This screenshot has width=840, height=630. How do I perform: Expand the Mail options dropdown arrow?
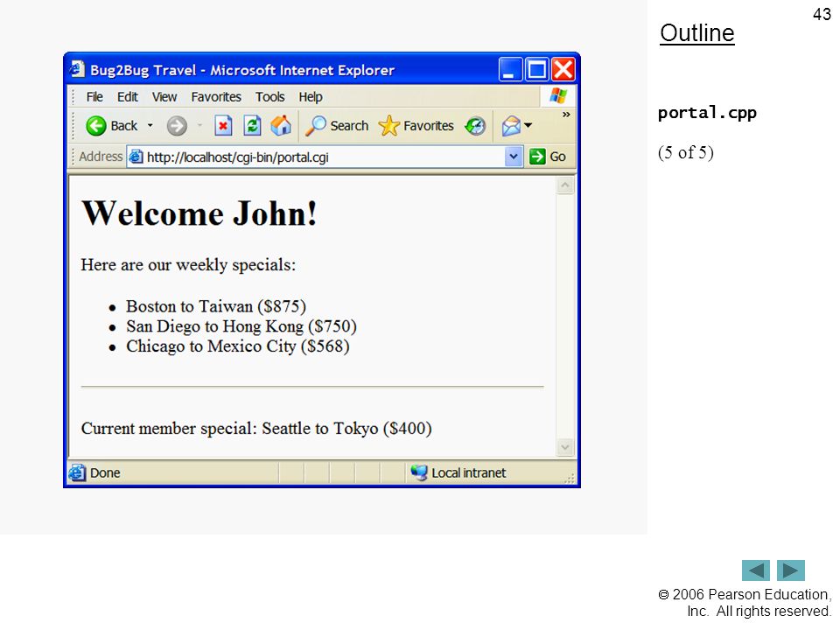(x=528, y=125)
